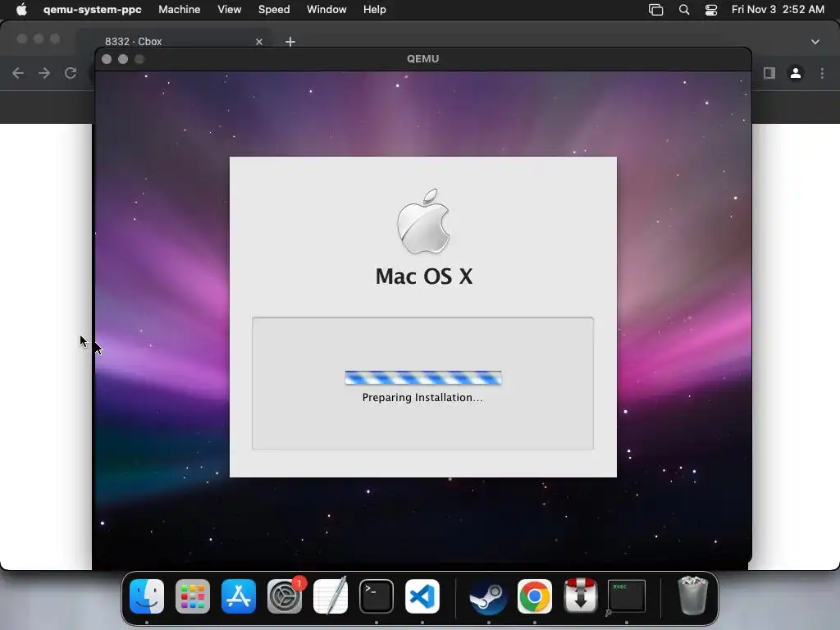
Task: Minimize the QEMU window
Action: [x=123, y=59]
